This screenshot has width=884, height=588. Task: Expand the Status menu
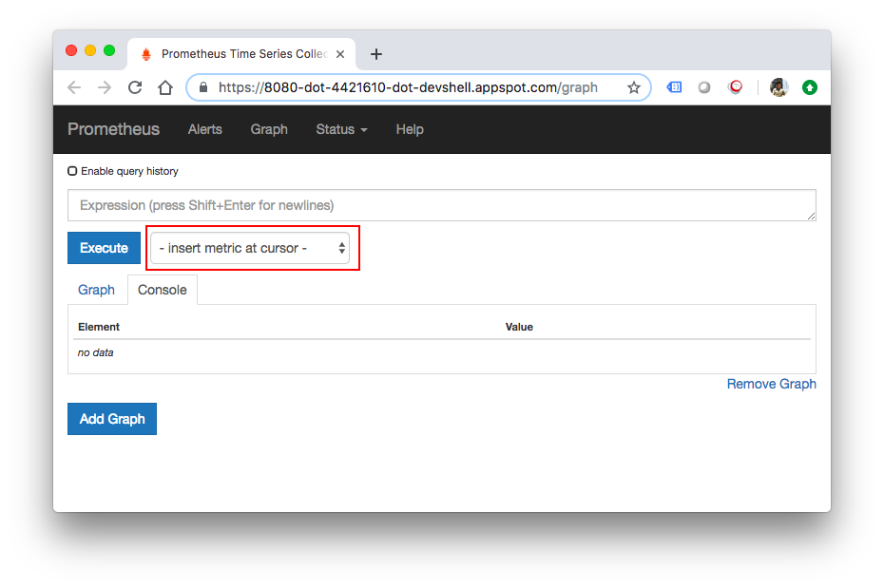[x=341, y=129]
